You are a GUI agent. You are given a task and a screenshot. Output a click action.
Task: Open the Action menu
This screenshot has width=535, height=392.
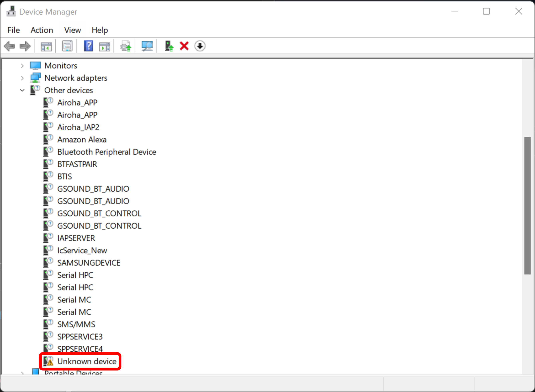point(42,30)
